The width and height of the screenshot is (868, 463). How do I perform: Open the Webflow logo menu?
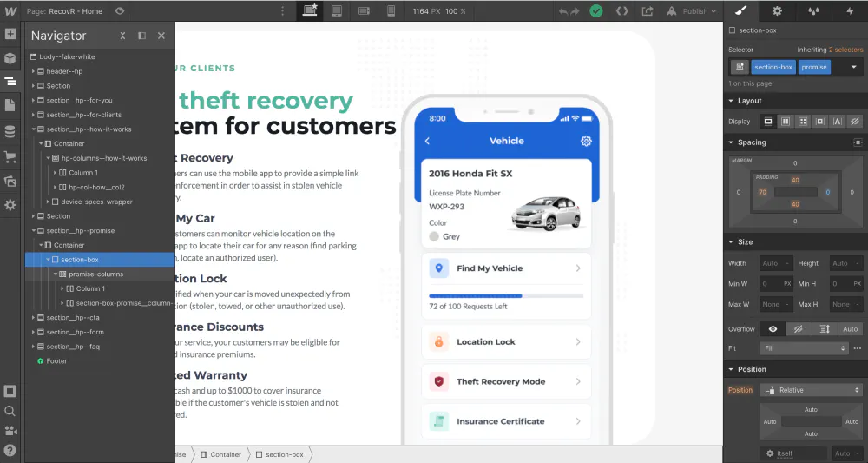10,11
